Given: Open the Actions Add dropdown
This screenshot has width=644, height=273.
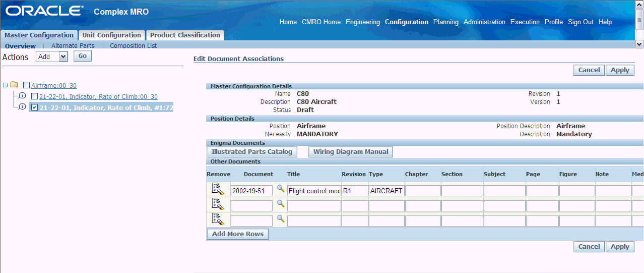Looking at the screenshot, I should pyautogui.click(x=52, y=57).
